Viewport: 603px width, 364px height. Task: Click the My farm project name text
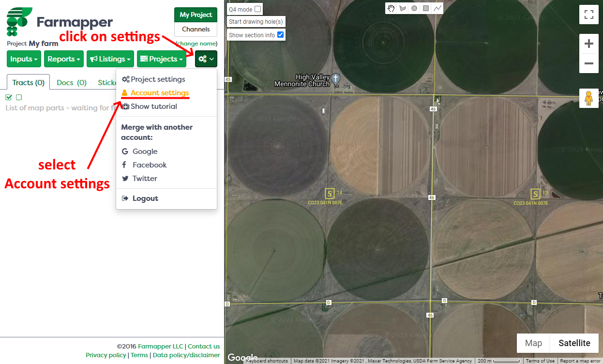(44, 44)
